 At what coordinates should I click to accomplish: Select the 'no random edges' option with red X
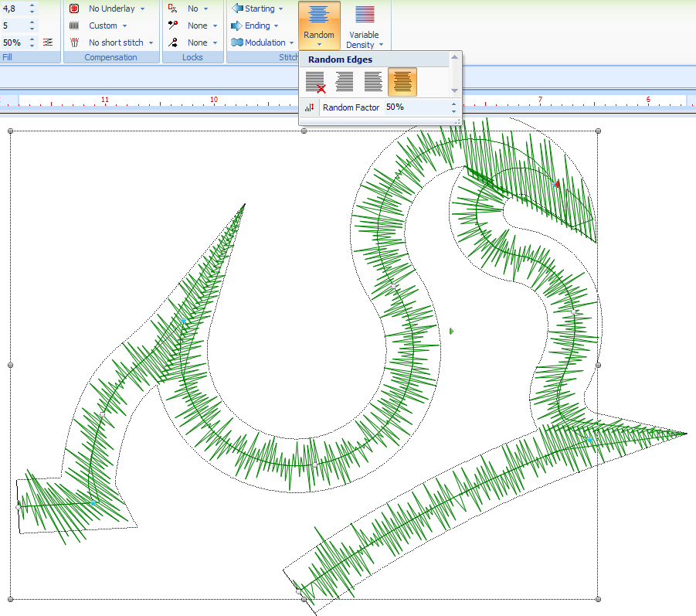point(314,80)
